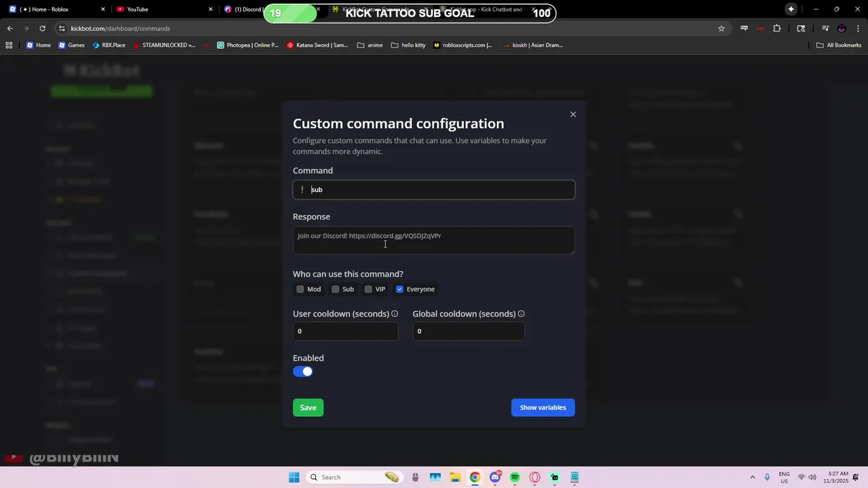Click the Global cooldown seconds field
The height and width of the screenshot is (488, 868).
coord(468,331)
